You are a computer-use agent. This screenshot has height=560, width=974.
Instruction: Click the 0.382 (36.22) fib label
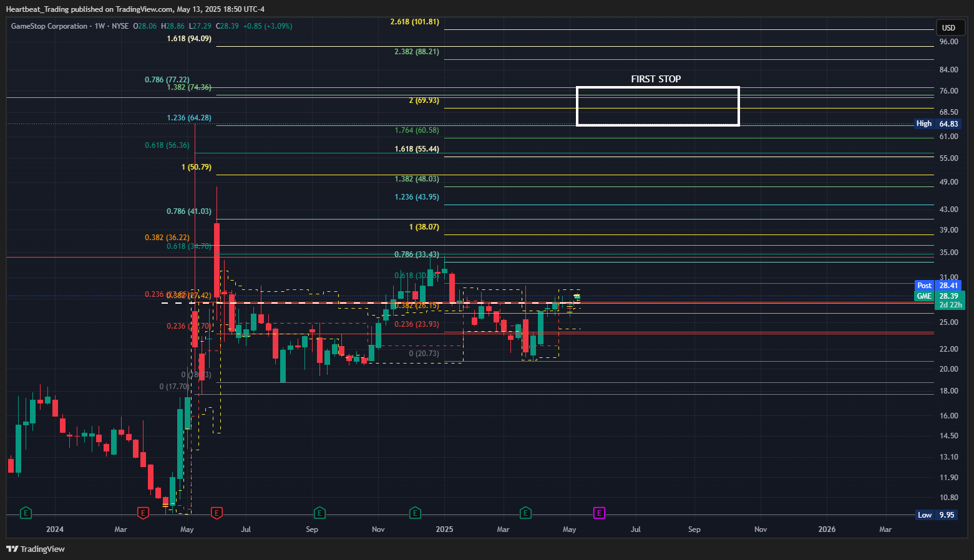[167, 238]
